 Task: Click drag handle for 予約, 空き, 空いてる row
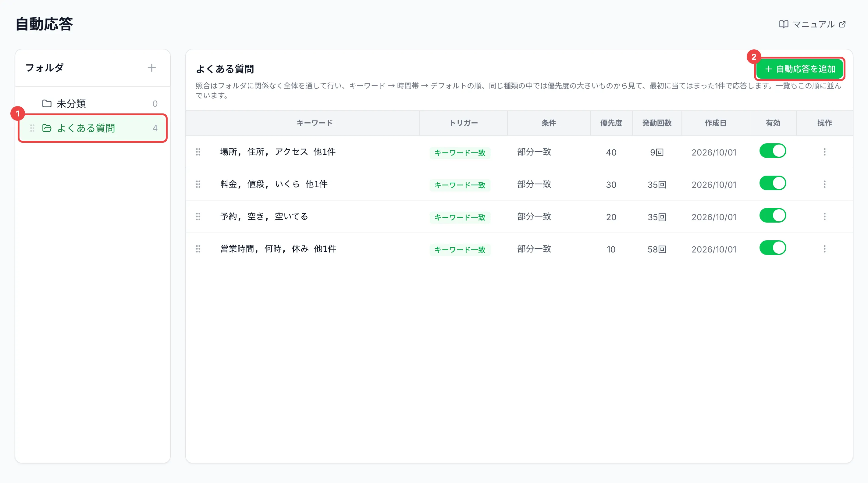[x=198, y=217]
